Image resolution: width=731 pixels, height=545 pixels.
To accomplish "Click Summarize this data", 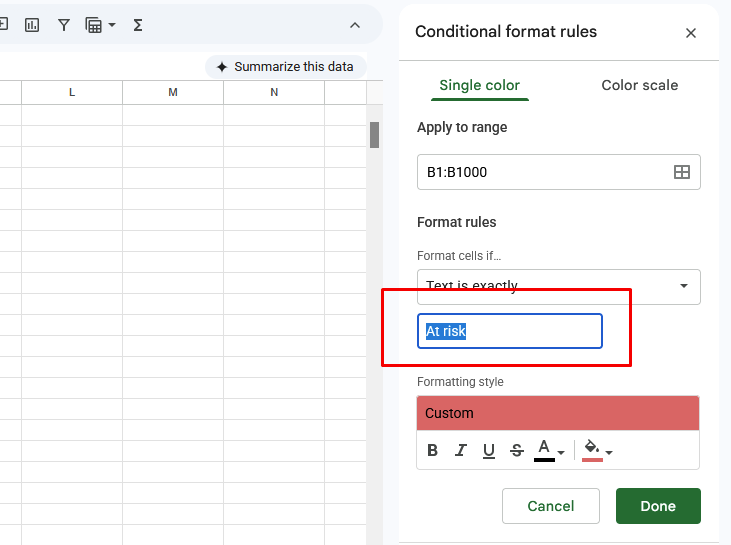I will 286,67.
